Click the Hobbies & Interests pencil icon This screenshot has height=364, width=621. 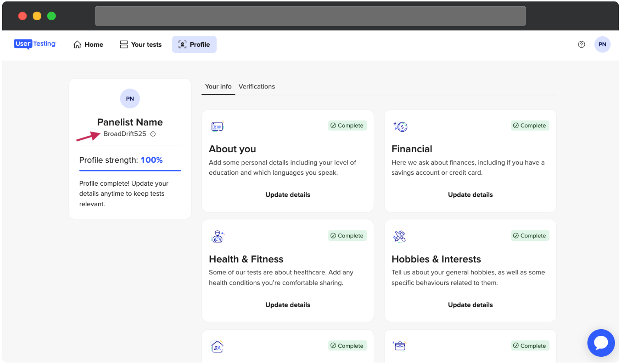tap(399, 236)
